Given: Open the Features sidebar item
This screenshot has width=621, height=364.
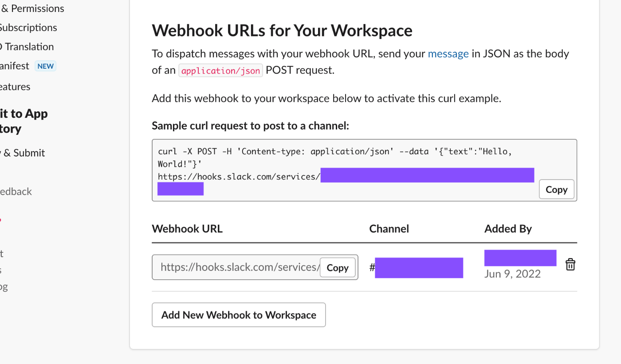Looking at the screenshot, I should click(x=15, y=86).
